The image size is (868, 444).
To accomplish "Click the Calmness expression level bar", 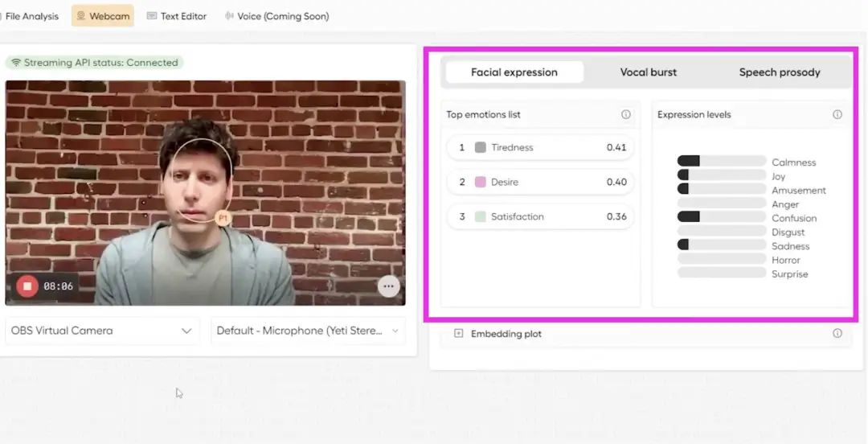I will pyautogui.click(x=721, y=162).
